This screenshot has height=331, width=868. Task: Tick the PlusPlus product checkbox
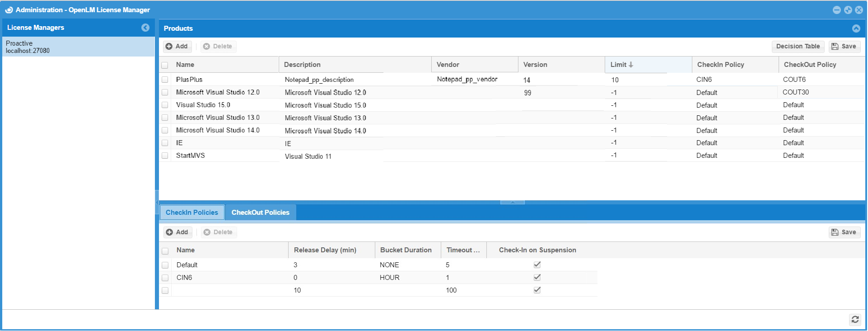[x=165, y=80]
